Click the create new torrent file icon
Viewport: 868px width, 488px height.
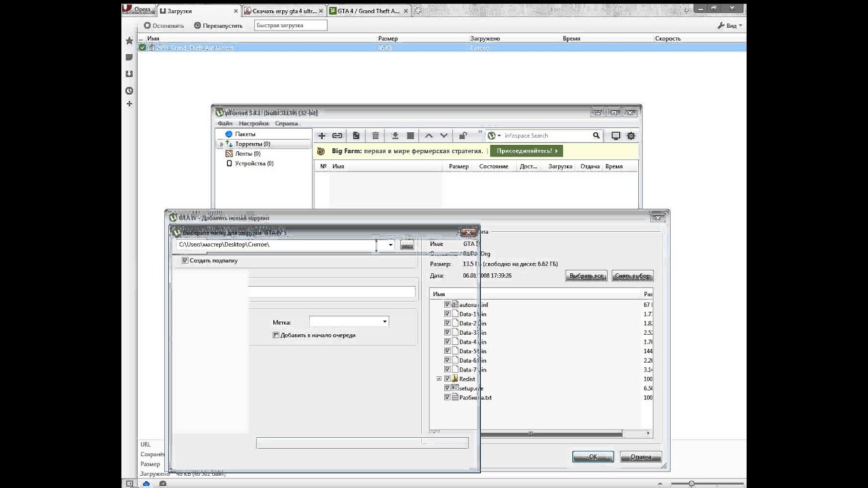356,136
